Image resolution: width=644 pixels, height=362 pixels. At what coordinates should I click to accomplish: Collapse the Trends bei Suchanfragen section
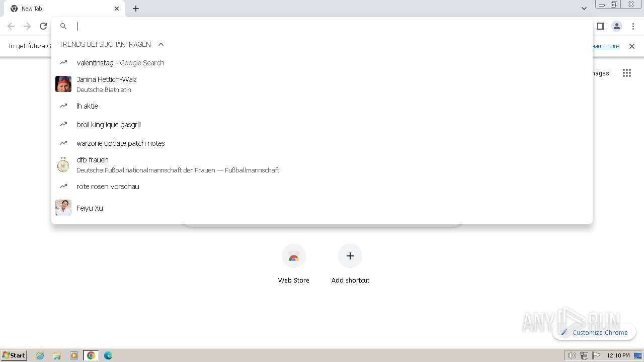tap(161, 44)
